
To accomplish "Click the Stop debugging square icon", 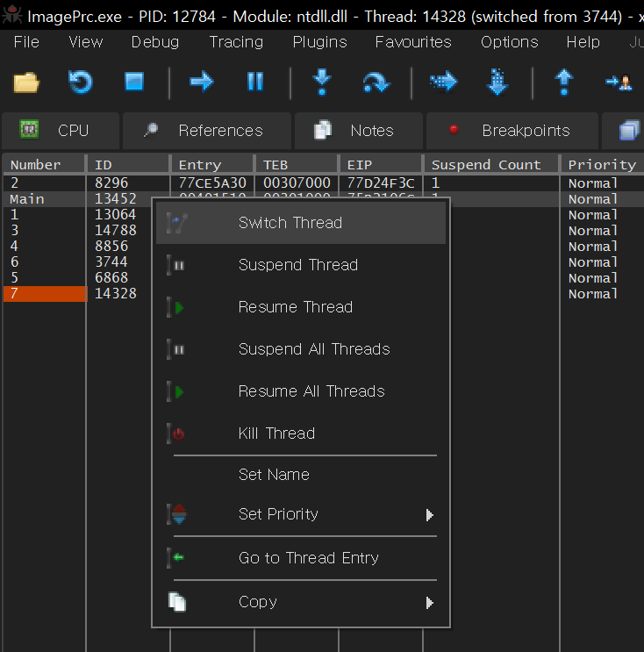I will [x=134, y=82].
